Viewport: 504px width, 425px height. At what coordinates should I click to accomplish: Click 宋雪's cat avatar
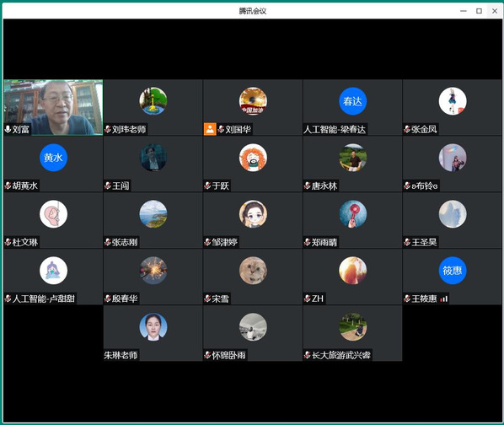pyautogui.click(x=253, y=271)
